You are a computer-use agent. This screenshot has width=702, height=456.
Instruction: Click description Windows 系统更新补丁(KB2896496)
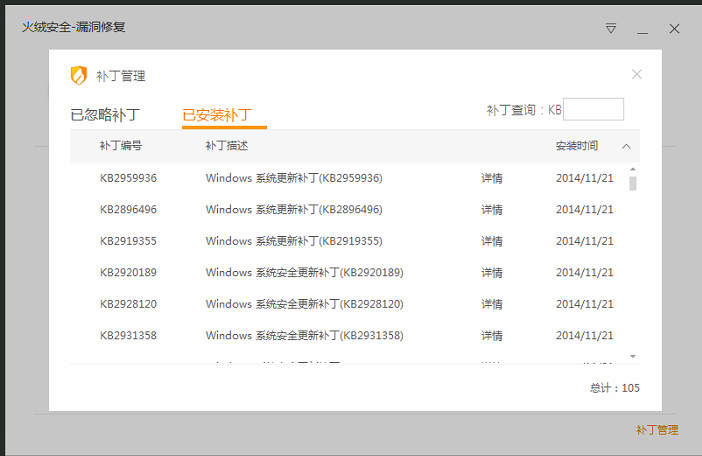click(x=294, y=209)
